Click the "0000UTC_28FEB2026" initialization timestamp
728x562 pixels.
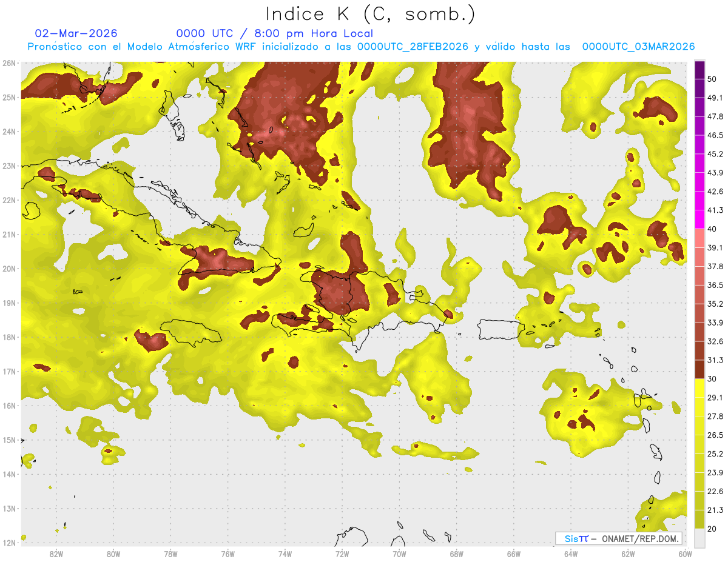(413, 47)
